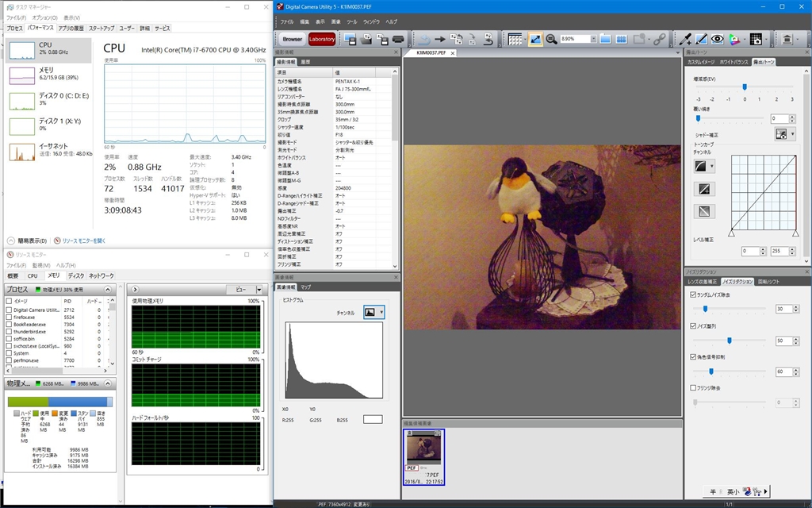
Task: Click the 増減感(EV) exposure slider
Action: [744, 87]
